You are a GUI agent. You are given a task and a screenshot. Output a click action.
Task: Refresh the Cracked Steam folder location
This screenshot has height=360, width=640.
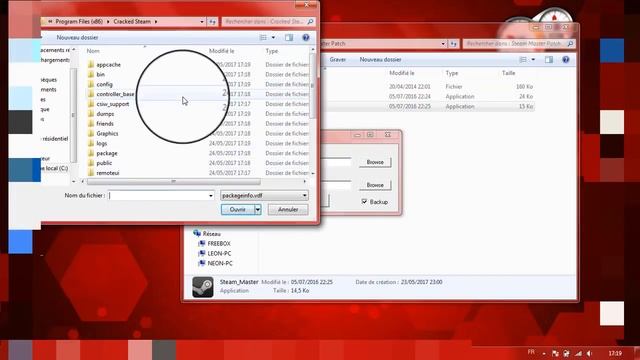pos(212,22)
